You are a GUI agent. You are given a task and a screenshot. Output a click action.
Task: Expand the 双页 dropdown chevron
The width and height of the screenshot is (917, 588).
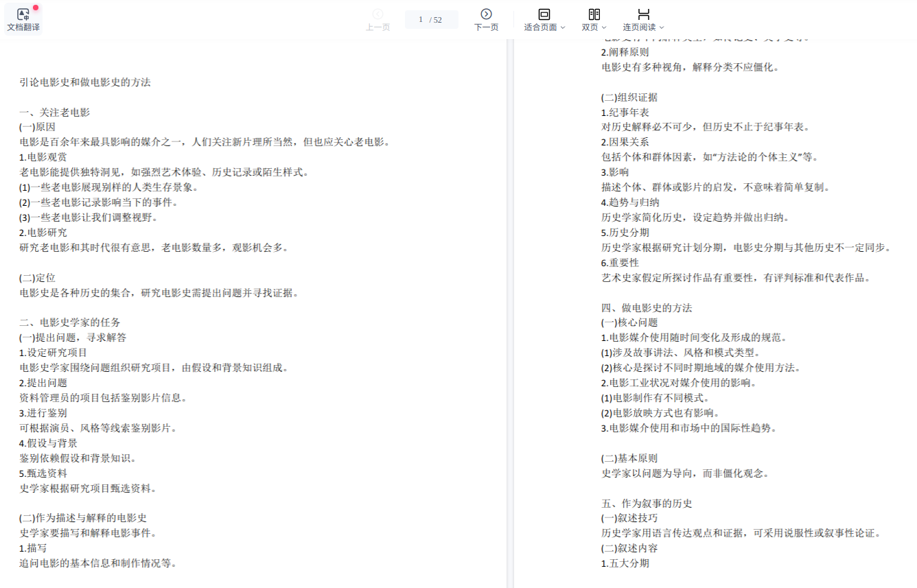point(604,28)
